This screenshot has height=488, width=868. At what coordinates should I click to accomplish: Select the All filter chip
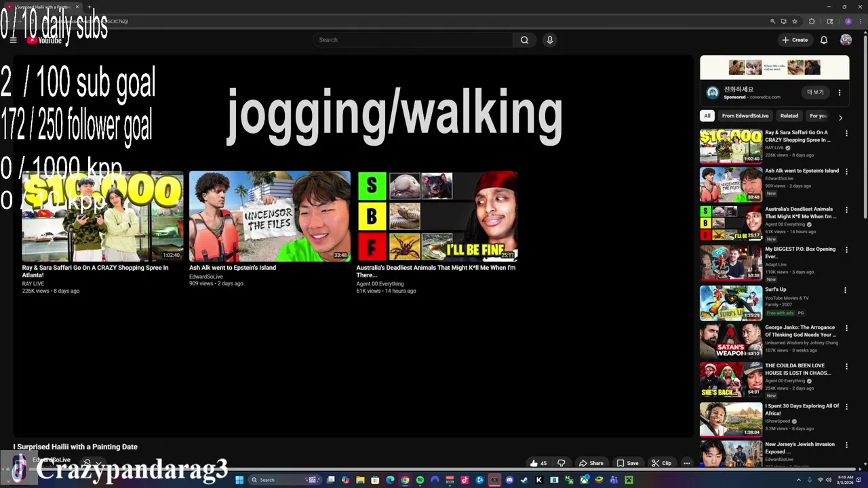[707, 116]
